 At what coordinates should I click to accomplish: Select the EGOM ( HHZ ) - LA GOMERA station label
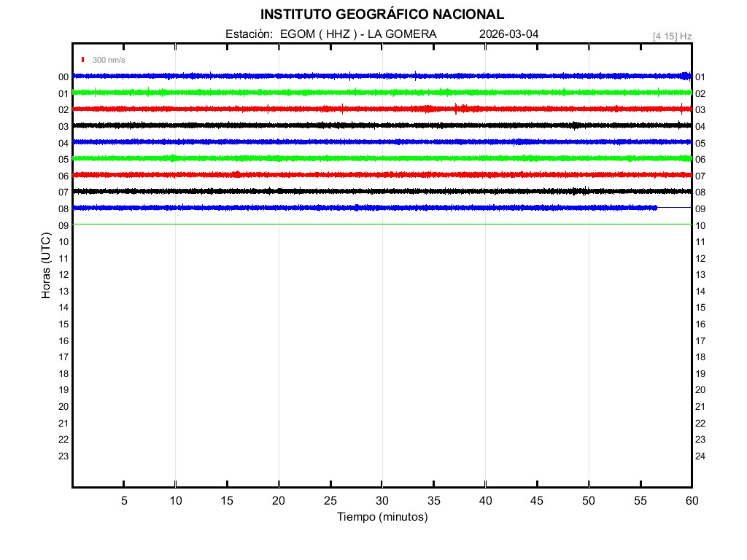358,34
